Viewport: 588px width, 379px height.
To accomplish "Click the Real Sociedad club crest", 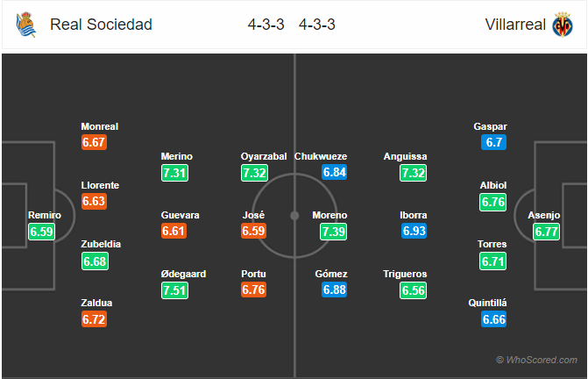I will click(x=26, y=25).
